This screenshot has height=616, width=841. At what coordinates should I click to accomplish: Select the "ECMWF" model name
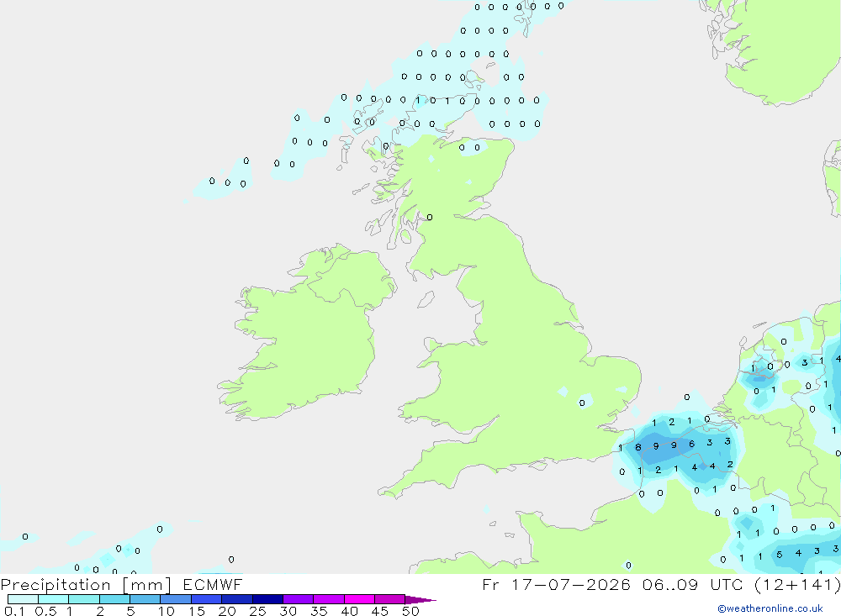[213, 584]
